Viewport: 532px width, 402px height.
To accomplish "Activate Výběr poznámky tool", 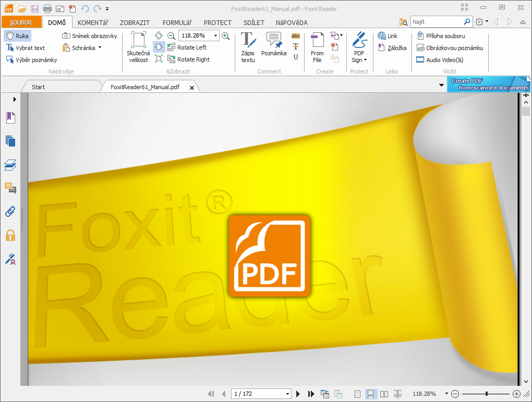I will tap(31, 60).
